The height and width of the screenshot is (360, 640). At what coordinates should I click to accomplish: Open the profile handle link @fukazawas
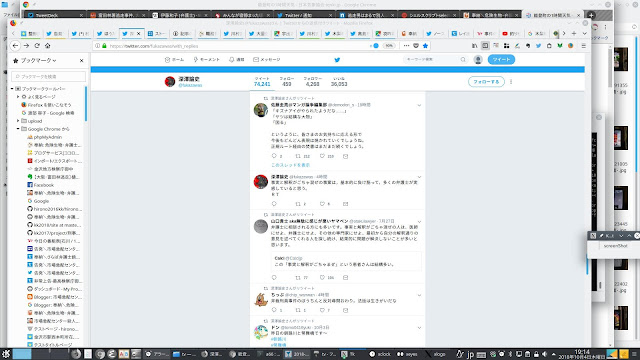[x=190, y=85]
